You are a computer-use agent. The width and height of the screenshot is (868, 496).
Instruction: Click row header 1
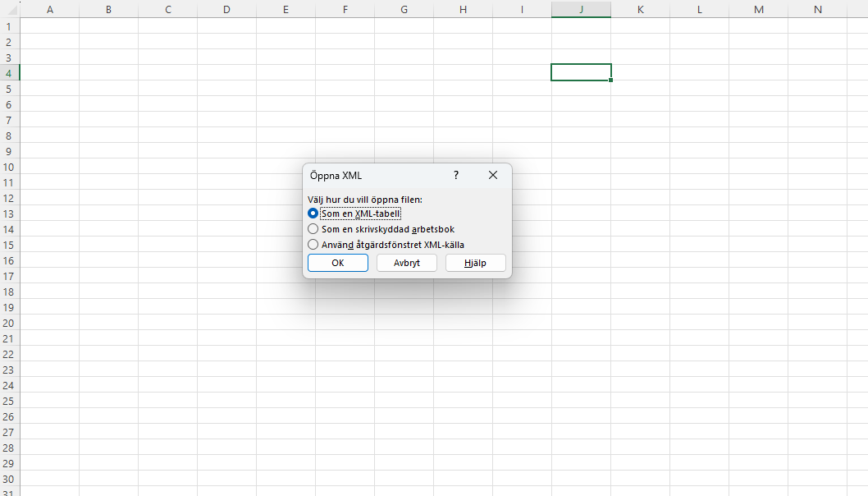tap(8, 26)
